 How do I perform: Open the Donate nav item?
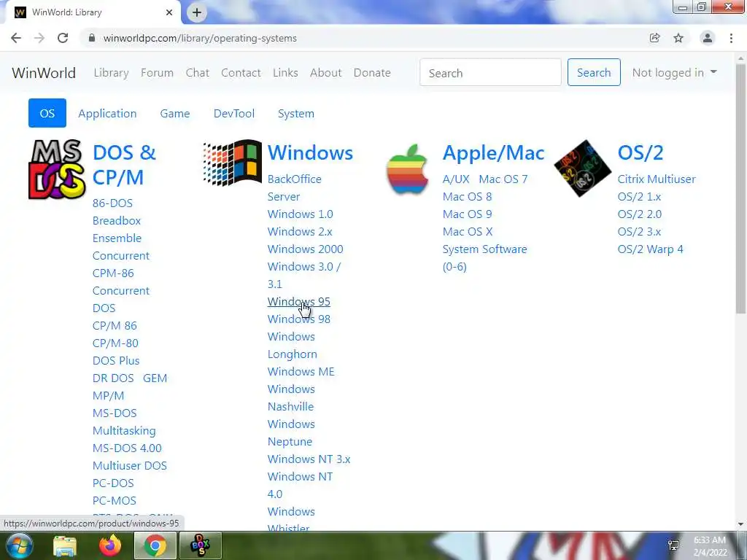coord(372,73)
